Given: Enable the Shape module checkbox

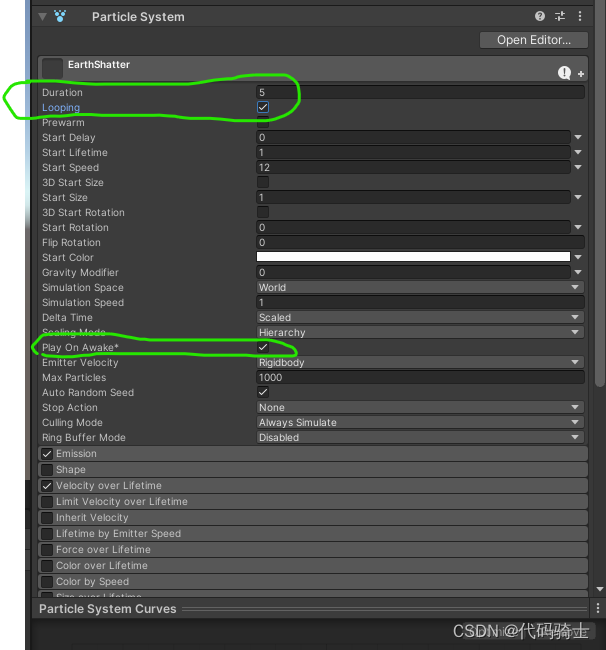Looking at the screenshot, I should coord(47,470).
